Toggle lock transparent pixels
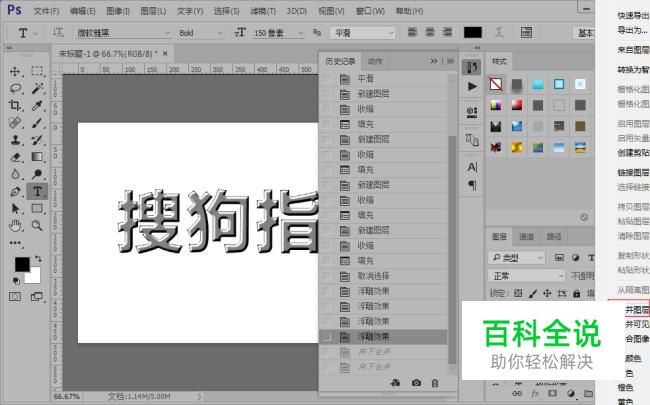This screenshot has width=650, height=405. [518, 293]
